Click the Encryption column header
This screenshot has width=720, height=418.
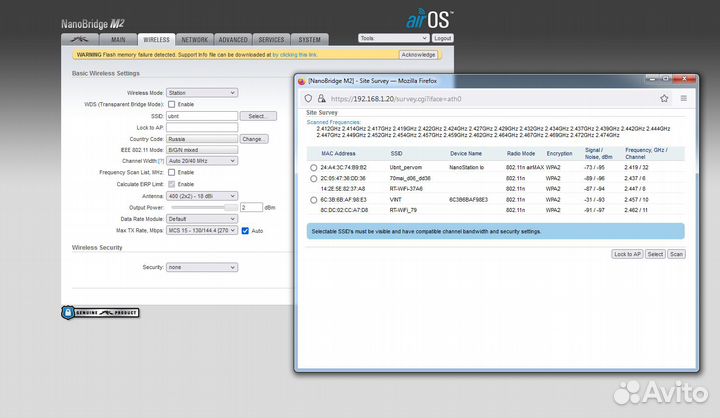coord(559,153)
